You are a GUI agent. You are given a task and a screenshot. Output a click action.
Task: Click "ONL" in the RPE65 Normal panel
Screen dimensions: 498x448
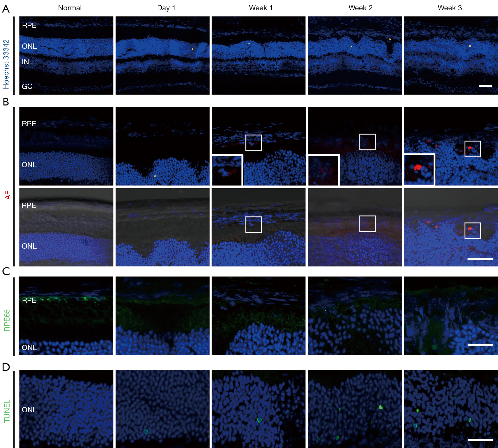29,348
